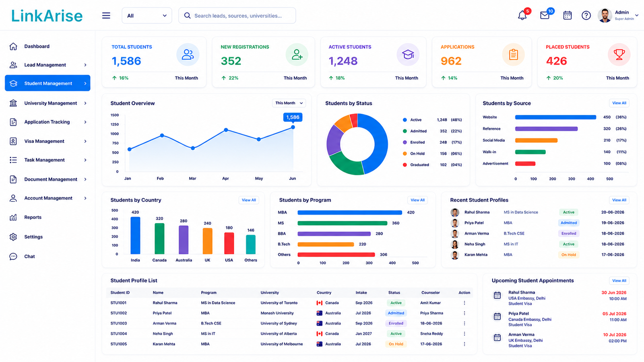Open the This Month dropdown in Student Overview
Screen dimensions: 644x362
click(x=289, y=103)
